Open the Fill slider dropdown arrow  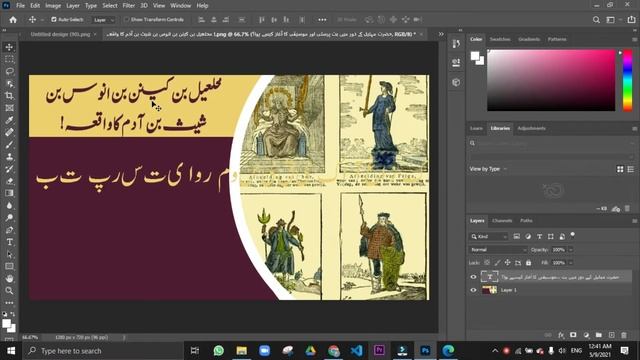571,262
